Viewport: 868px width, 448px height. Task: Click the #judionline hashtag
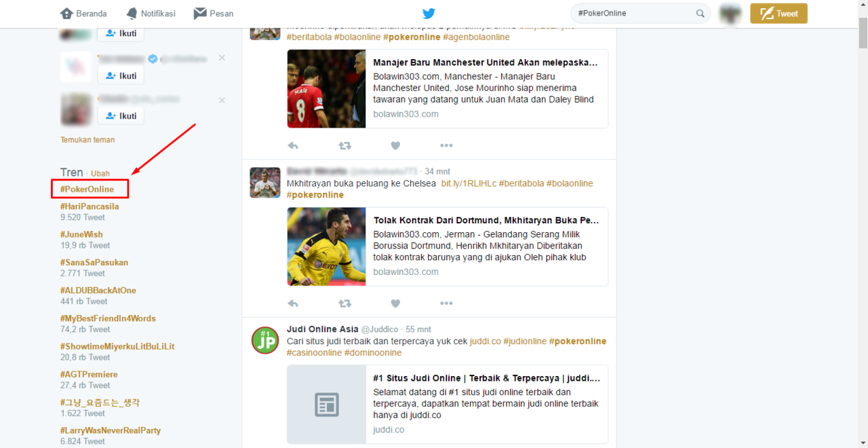[x=525, y=341]
